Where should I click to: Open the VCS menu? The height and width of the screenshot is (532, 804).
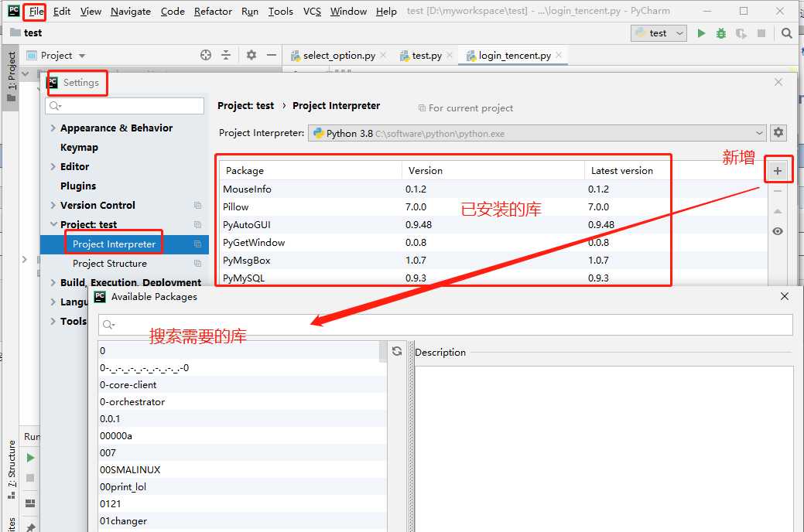(312, 12)
